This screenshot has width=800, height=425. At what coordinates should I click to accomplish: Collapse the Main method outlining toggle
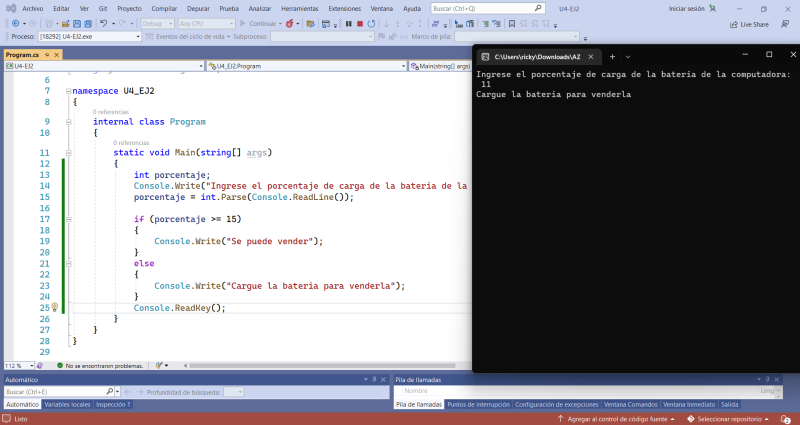point(67,153)
